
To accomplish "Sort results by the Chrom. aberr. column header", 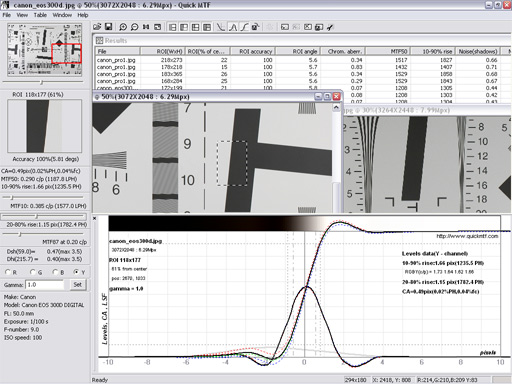I will pyautogui.click(x=343, y=51).
